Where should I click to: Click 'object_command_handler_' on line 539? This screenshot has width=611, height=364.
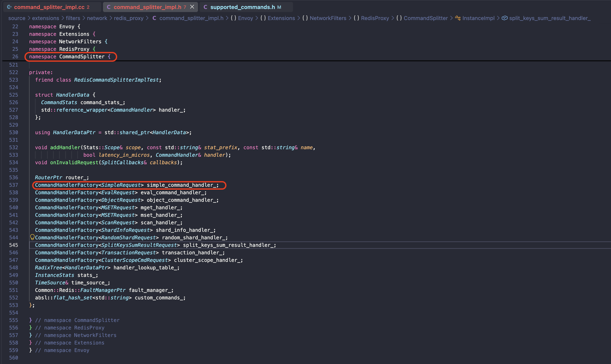(x=181, y=200)
